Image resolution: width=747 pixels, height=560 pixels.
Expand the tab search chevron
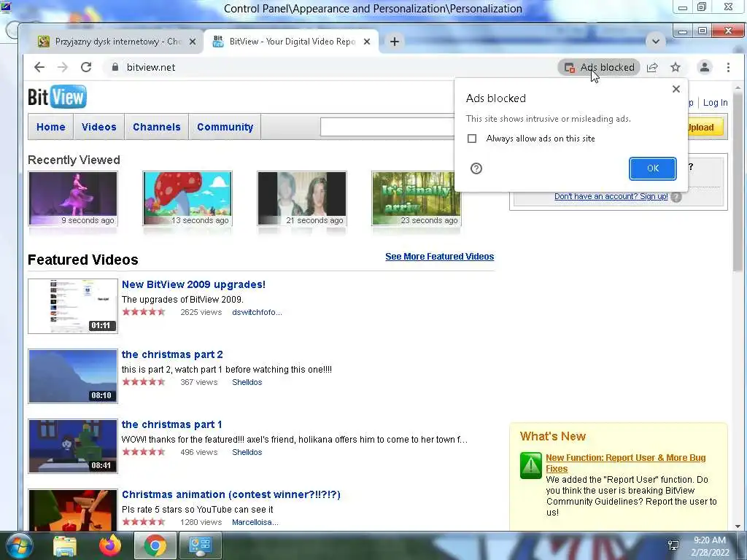pos(656,42)
